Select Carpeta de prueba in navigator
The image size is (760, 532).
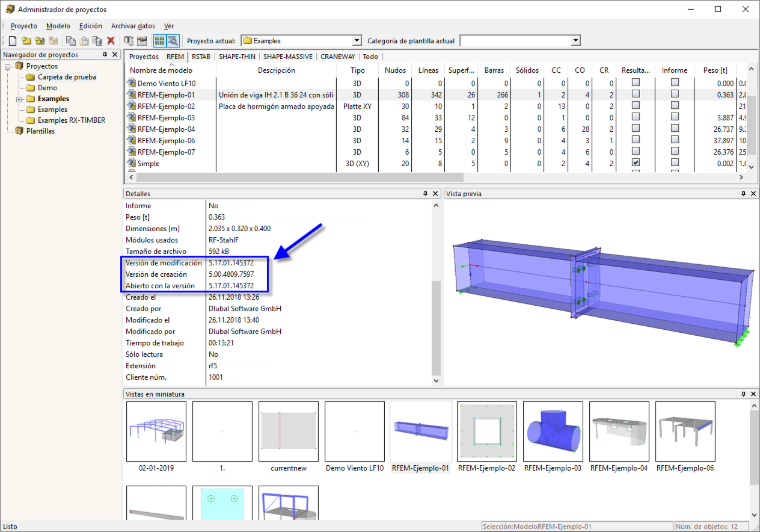pyautogui.click(x=67, y=77)
